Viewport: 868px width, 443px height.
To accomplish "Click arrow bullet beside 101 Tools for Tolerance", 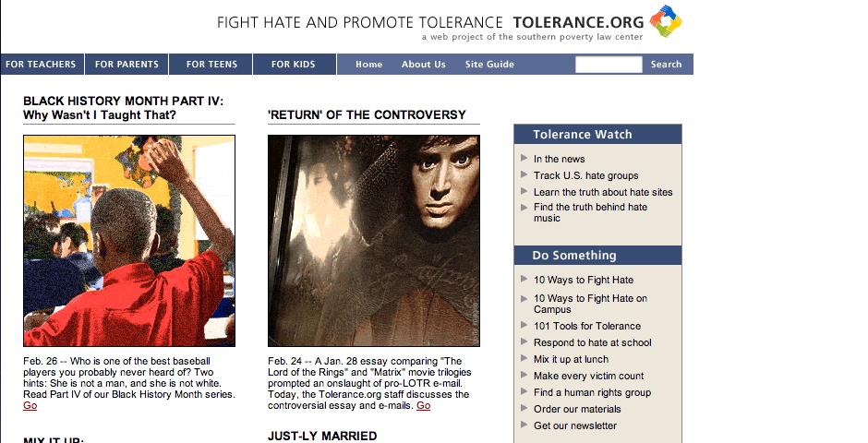I will [x=524, y=325].
